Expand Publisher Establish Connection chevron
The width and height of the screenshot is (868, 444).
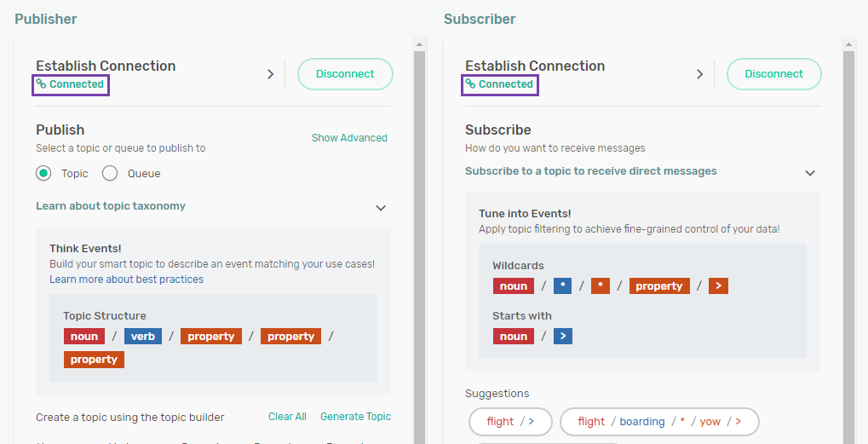point(270,74)
